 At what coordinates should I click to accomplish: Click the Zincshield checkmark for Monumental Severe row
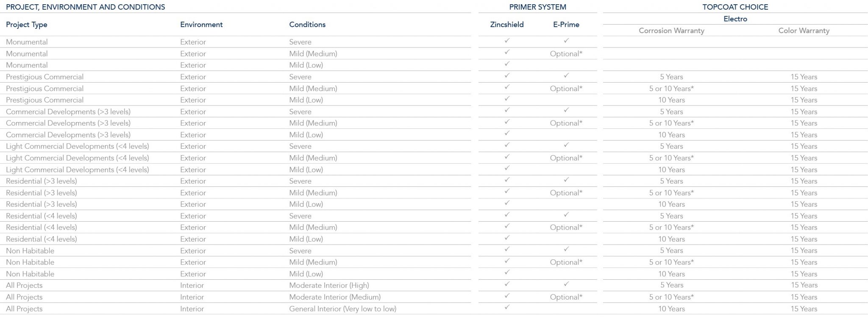click(x=507, y=41)
